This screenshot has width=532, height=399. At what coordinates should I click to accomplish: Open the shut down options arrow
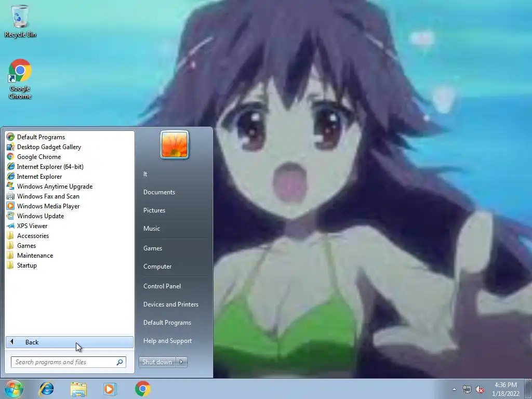pos(181,362)
